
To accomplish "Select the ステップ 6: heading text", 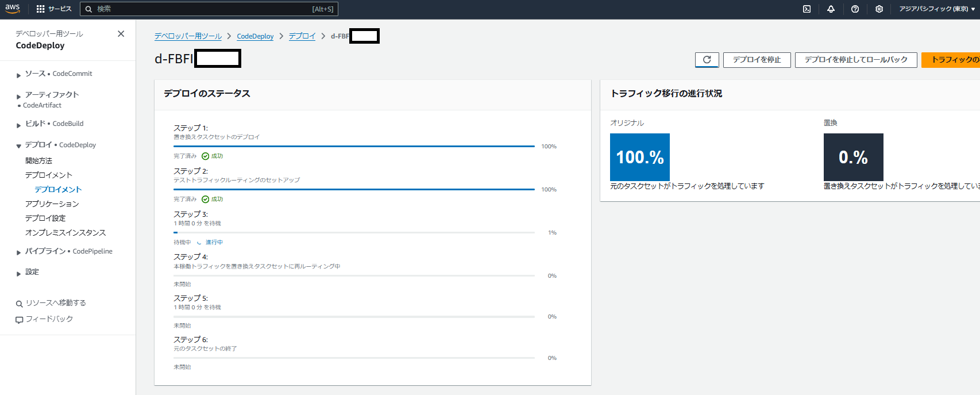I will coord(191,340).
